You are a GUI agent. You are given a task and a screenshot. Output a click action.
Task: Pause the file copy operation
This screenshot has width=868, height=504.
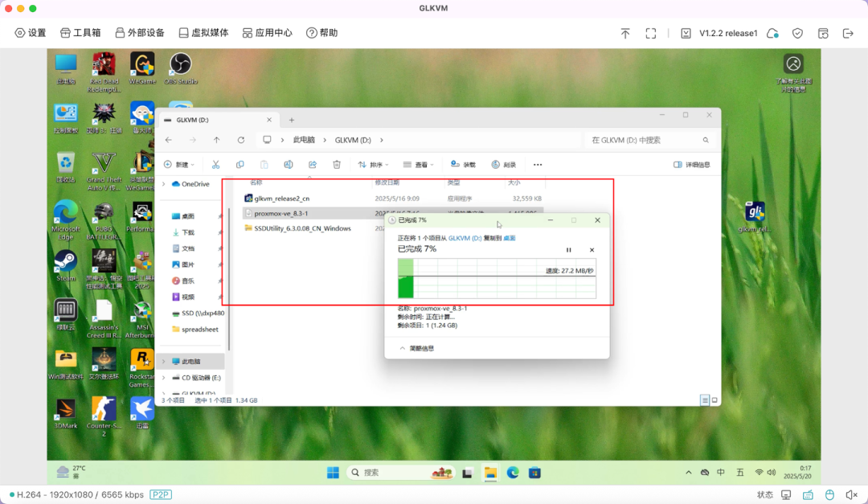(x=569, y=250)
